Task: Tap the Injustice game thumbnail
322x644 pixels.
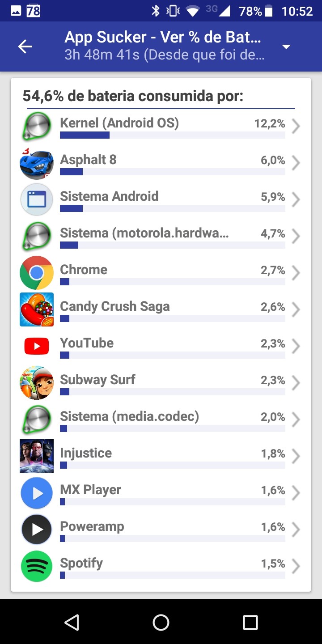Action: coord(37,456)
